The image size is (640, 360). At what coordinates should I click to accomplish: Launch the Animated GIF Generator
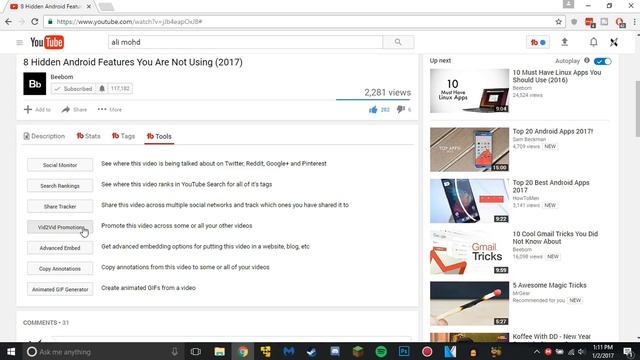pyautogui.click(x=60, y=289)
